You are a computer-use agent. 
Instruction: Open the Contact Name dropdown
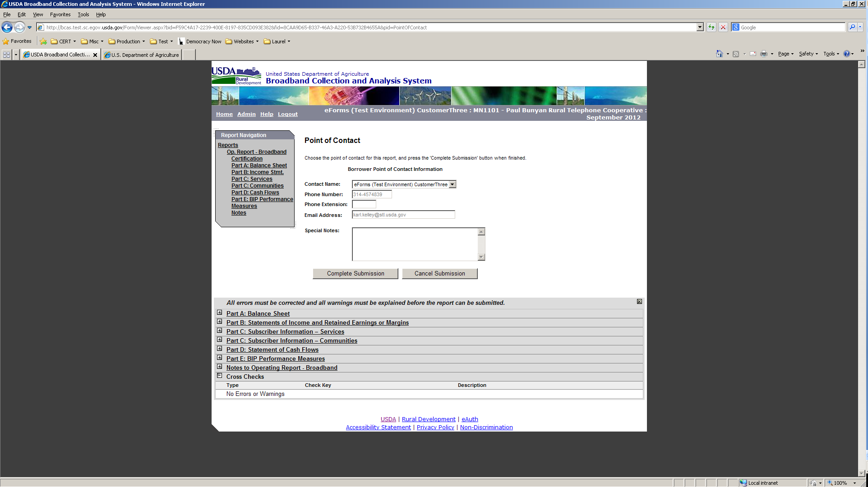click(452, 184)
